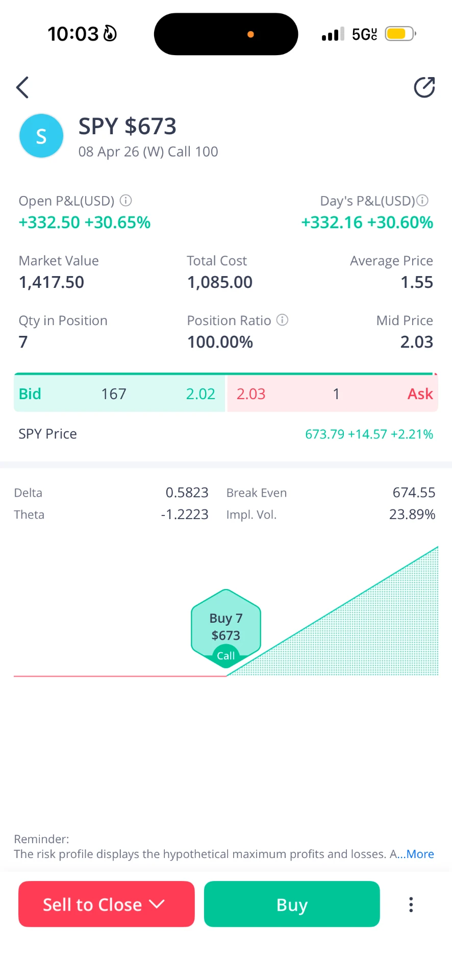Open the More link in reminder text
The width and height of the screenshot is (452, 980).
coord(420,854)
